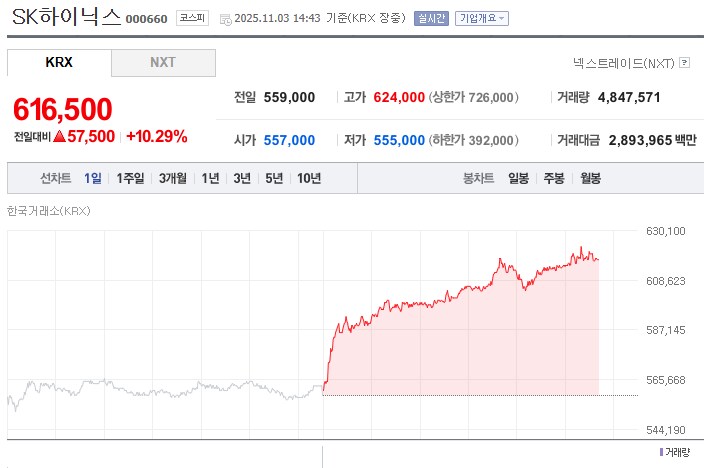Click the red up-arrow next to 57,500

pyautogui.click(x=59, y=136)
